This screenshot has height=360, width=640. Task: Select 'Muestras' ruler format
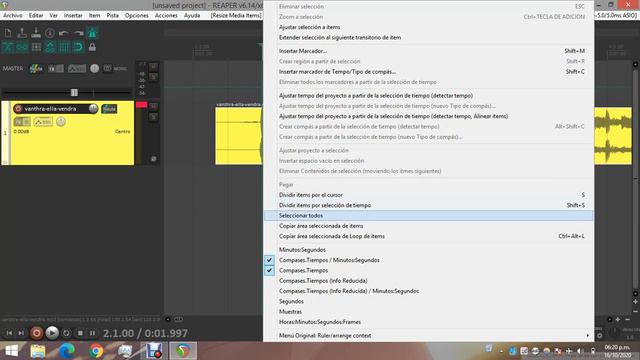tap(429, 311)
